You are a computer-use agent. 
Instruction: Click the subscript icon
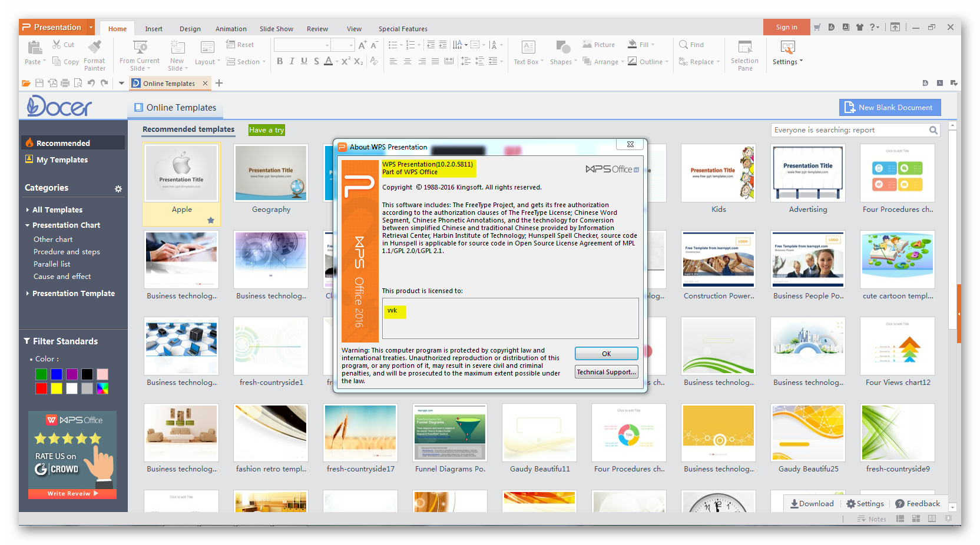point(358,61)
